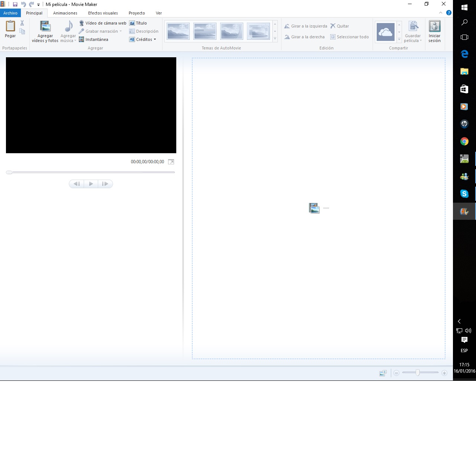Screen dimensions: 476x476
Task: Open the Ver tab
Action: tap(159, 13)
